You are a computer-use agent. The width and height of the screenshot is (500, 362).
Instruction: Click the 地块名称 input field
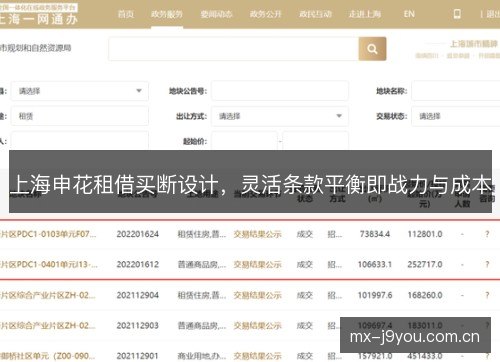coord(456,91)
